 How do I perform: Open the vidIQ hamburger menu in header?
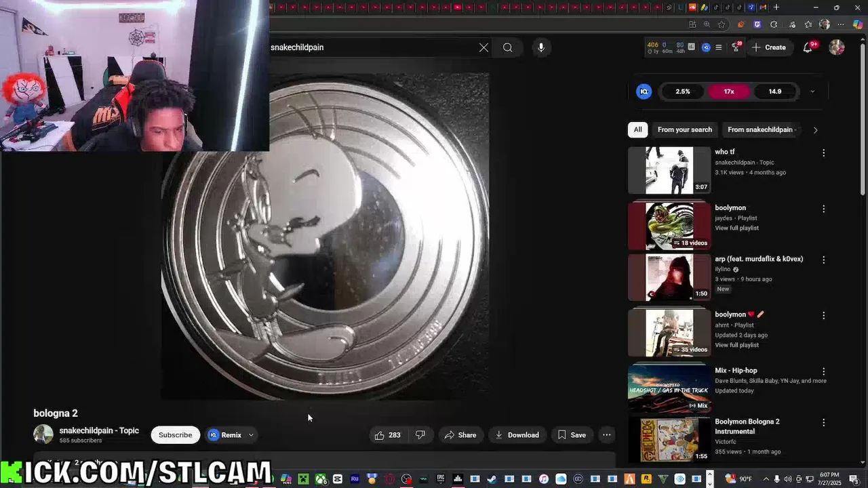(719, 47)
